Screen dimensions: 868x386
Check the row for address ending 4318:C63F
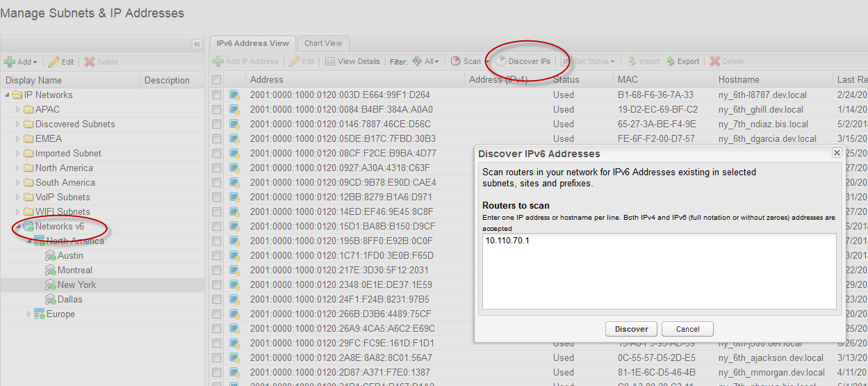point(217,168)
